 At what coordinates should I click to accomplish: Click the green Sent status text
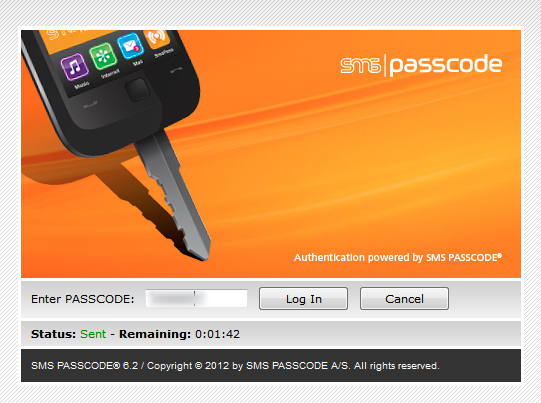coord(93,334)
